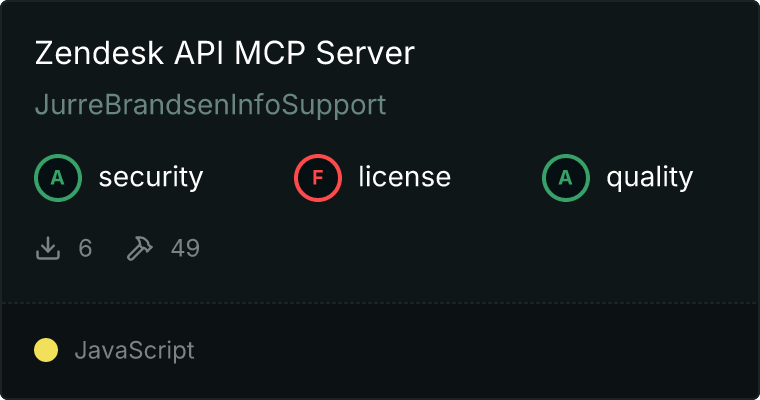
Task: Click the dashed divider above the footer
Action: pos(380,302)
